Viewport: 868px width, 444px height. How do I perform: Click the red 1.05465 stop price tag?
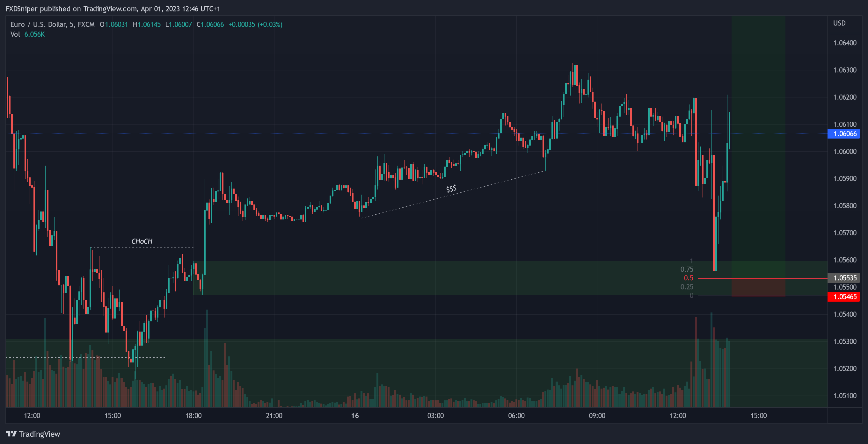coord(844,297)
